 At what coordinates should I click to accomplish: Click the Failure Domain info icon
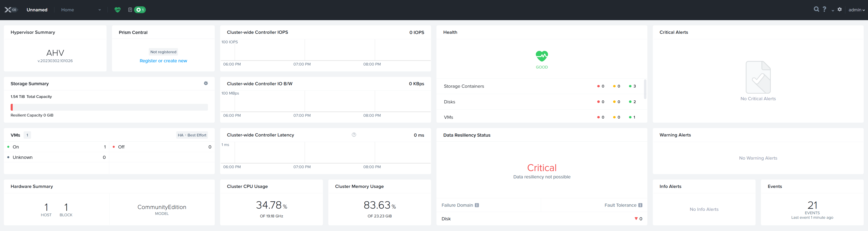click(x=477, y=205)
